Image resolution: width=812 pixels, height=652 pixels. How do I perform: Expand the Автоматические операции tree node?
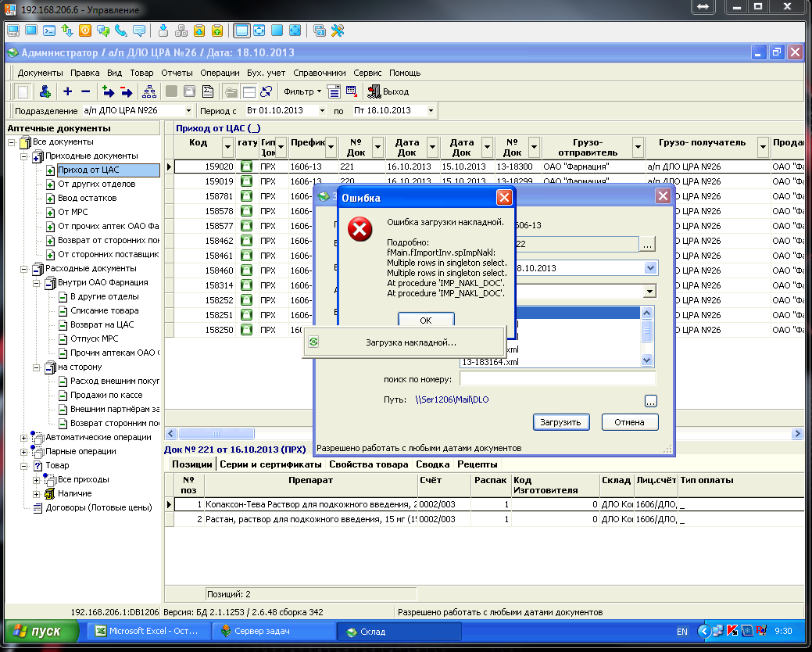tap(24, 437)
